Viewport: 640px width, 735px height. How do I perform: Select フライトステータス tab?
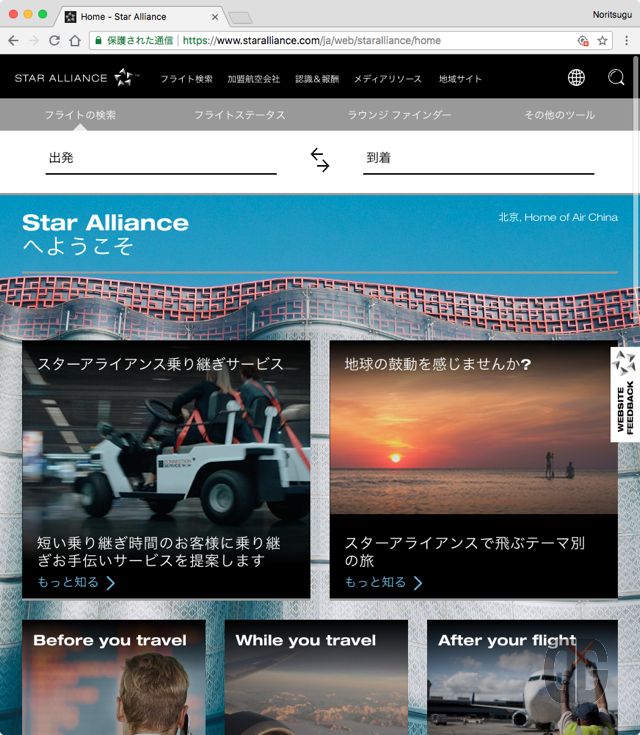point(240,115)
